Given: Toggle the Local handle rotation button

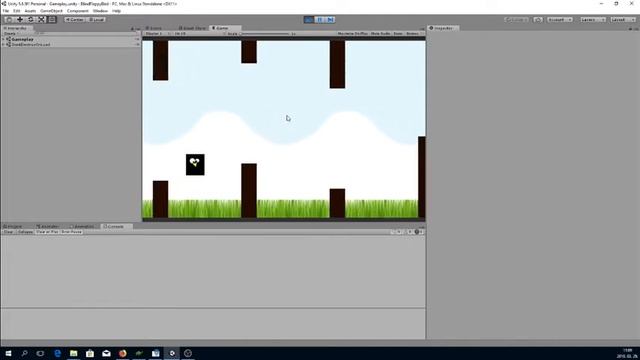Looking at the screenshot, I should click(x=96, y=20).
